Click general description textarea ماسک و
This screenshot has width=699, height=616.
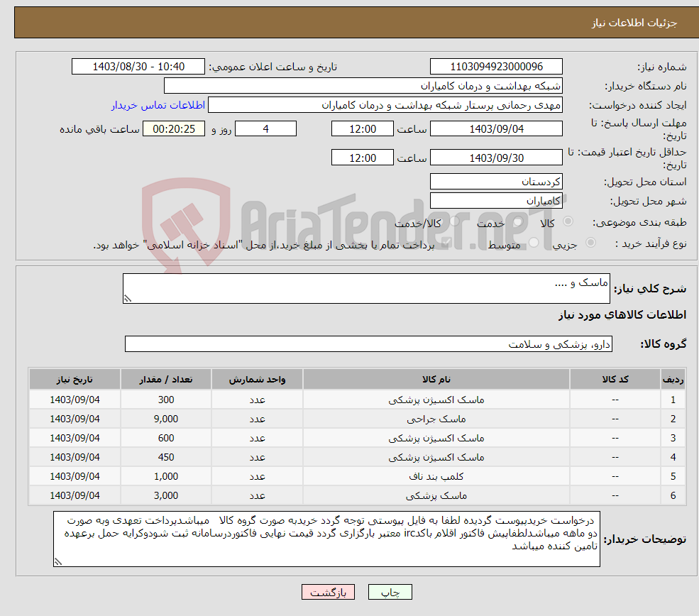point(366,288)
